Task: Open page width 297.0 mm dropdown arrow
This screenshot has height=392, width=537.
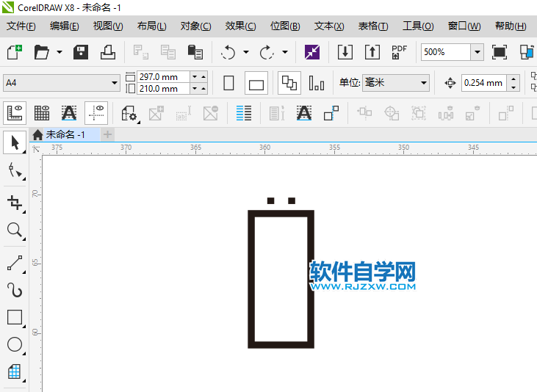Action: (x=195, y=76)
